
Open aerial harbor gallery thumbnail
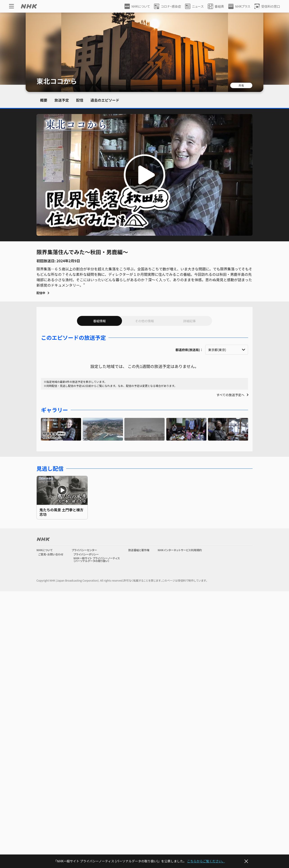[103, 429]
